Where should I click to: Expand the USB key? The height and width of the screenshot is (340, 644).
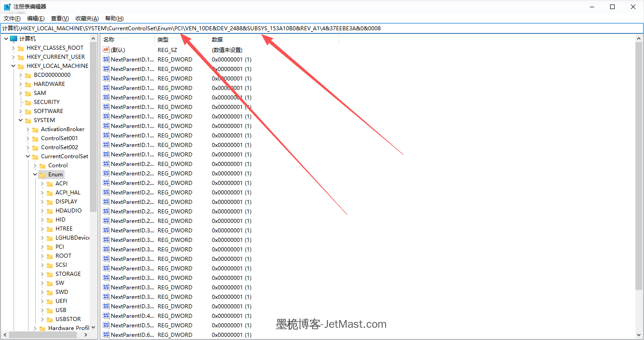point(42,310)
